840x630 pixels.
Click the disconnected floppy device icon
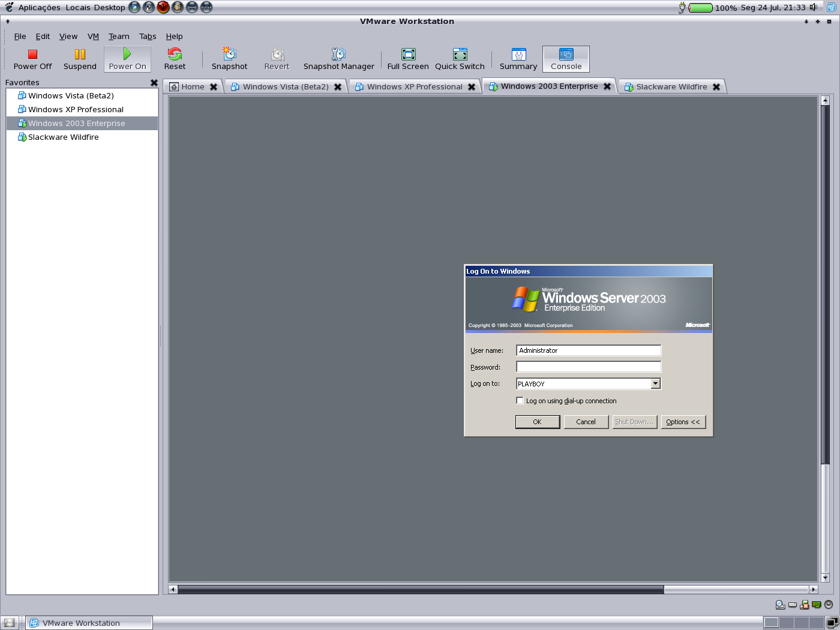point(805,605)
